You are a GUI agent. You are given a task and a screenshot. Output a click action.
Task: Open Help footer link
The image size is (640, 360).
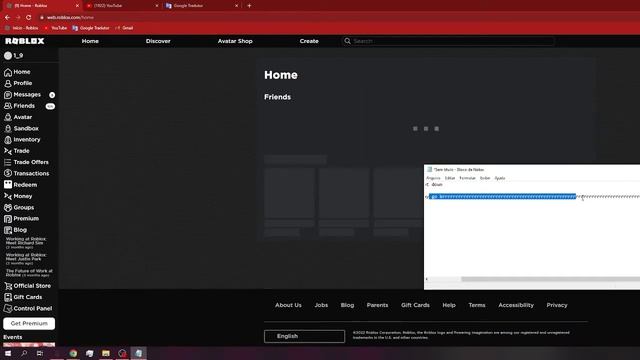tap(449, 305)
